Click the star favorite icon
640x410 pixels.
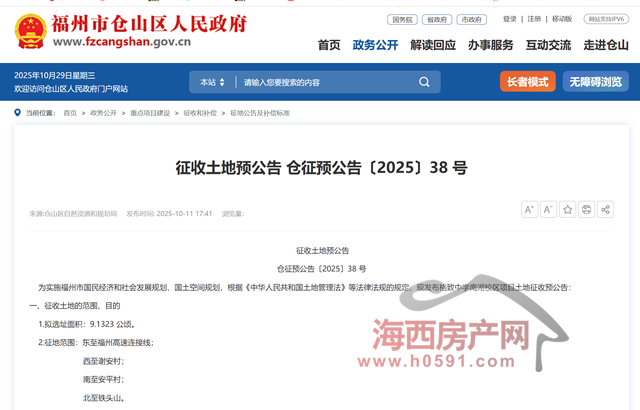(568, 209)
